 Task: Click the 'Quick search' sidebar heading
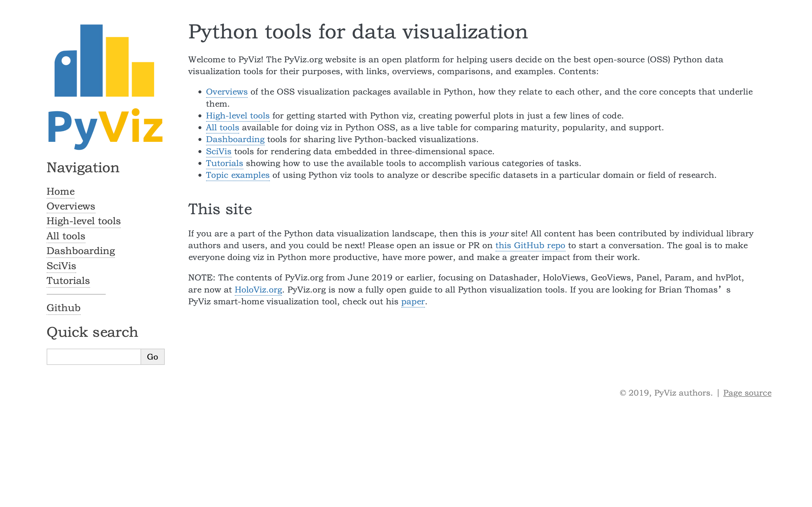click(92, 332)
